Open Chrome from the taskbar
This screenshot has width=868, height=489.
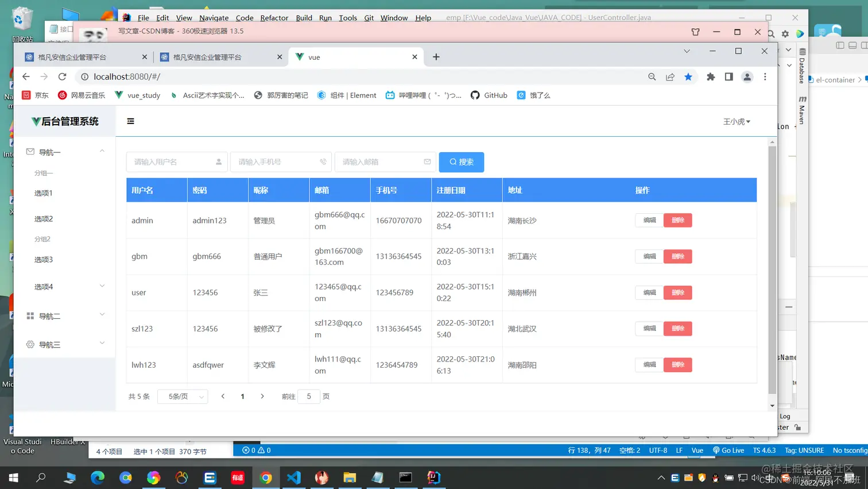265,478
